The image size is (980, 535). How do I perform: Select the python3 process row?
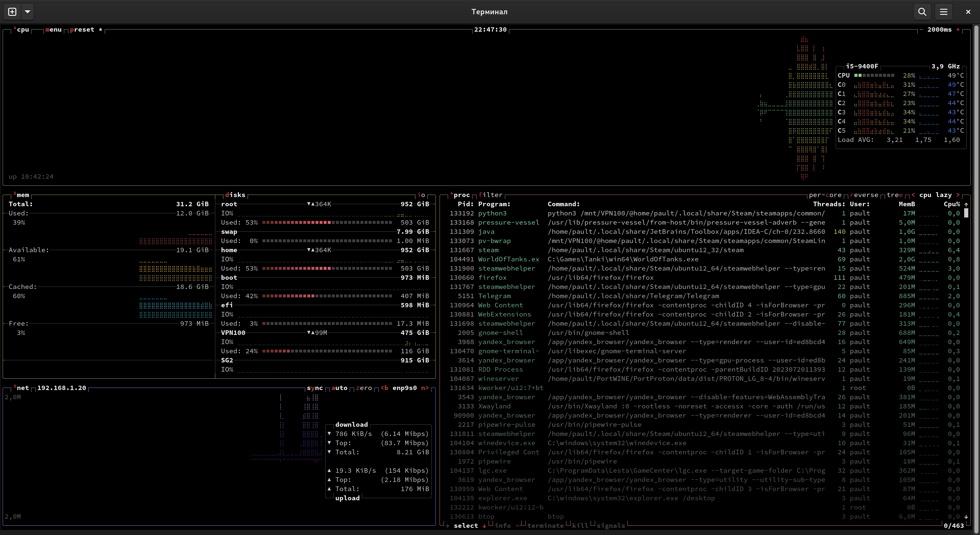pos(705,213)
